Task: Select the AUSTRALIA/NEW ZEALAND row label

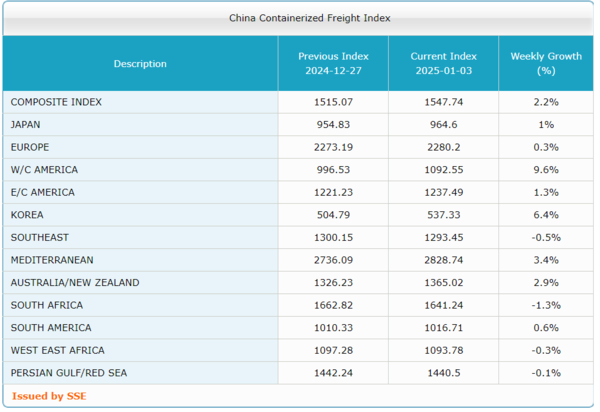Action: (x=75, y=283)
